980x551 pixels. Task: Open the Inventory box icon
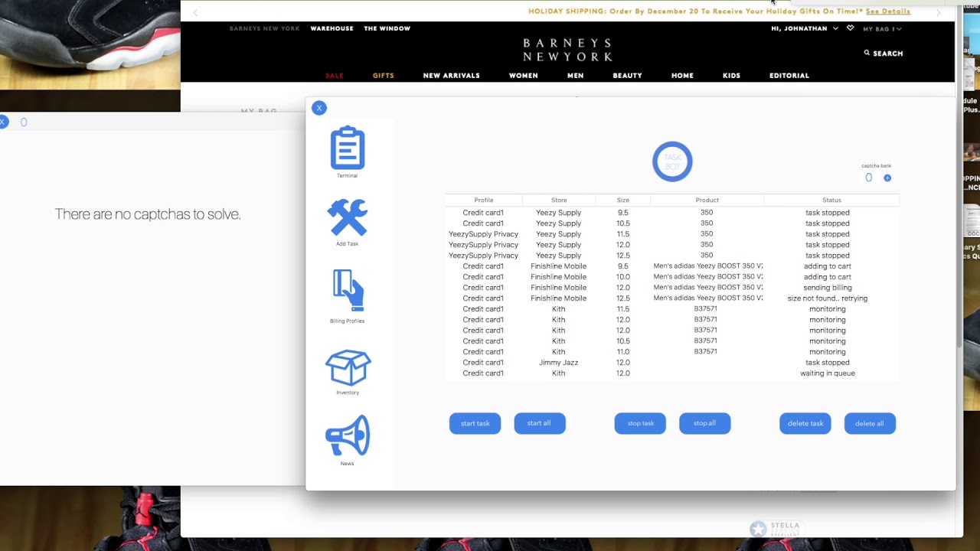[348, 367]
